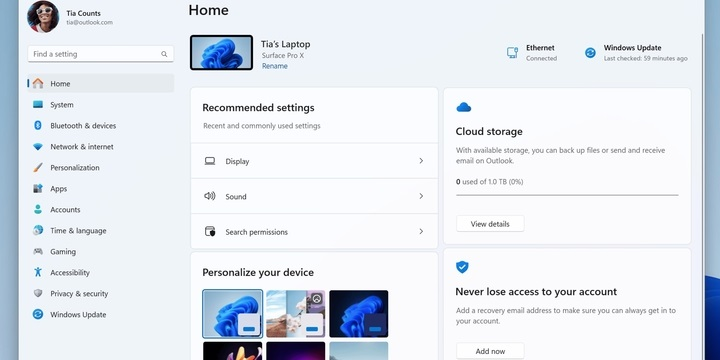Viewport: 720px width, 360px height.
Task: Click the search magnifier icon
Action: 164,54
